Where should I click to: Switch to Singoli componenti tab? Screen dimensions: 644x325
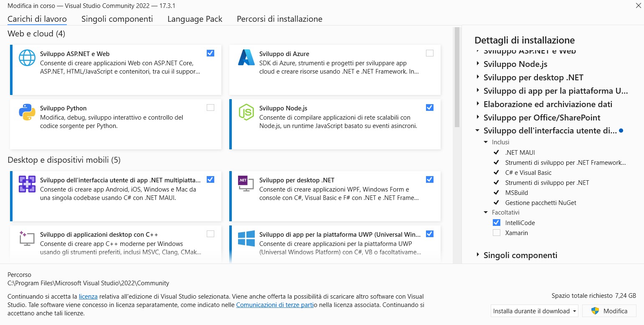tap(117, 19)
